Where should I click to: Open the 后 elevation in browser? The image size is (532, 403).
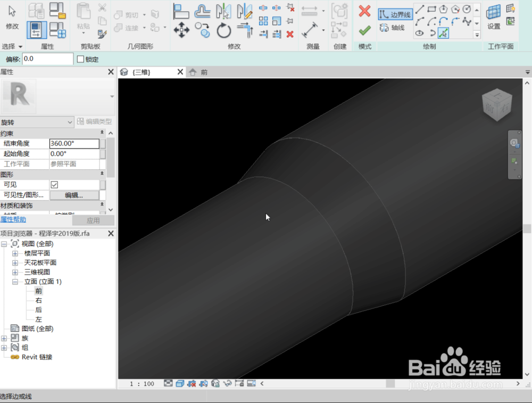(x=39, y=310)
